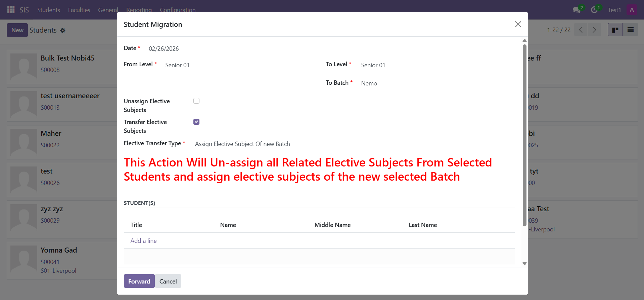Viewport: 644px width, 300px height.
Task: Go to next page arrow
Action: click(x=594, y=30)
